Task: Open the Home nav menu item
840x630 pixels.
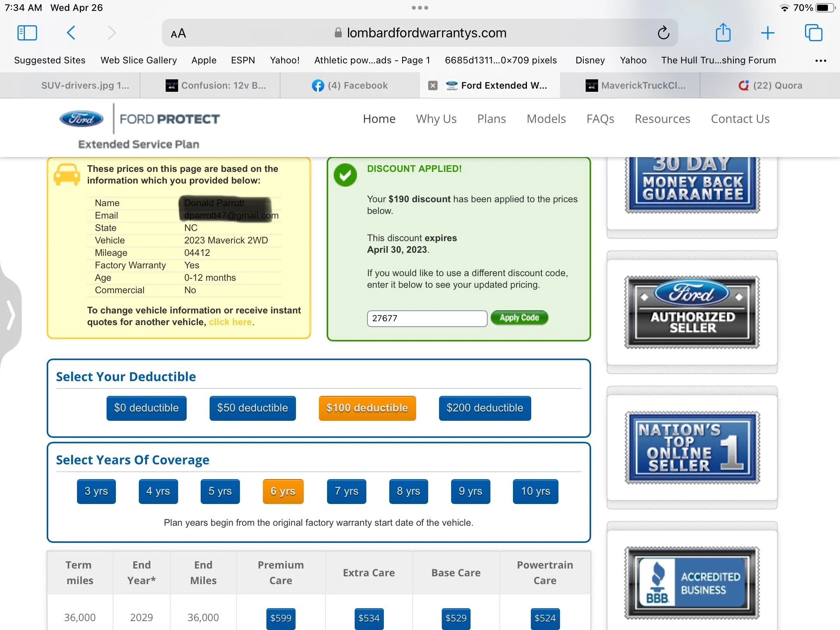Action: pos(379,119)
